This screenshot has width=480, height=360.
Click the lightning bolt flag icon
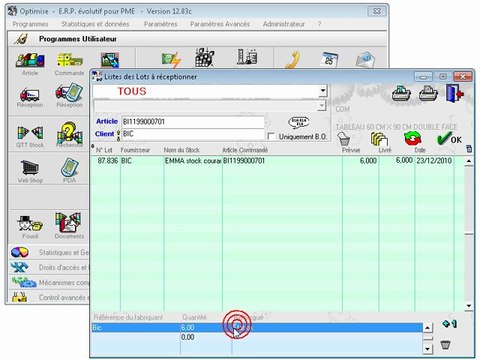coord(171,59)
